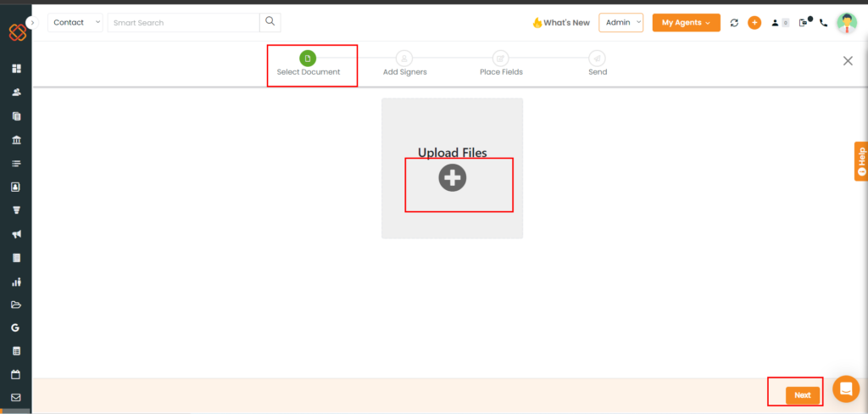Open the documents copy icon in sidebar
Image resolution: width=868 pixels, height=414 pixels.
pos(16,116)
